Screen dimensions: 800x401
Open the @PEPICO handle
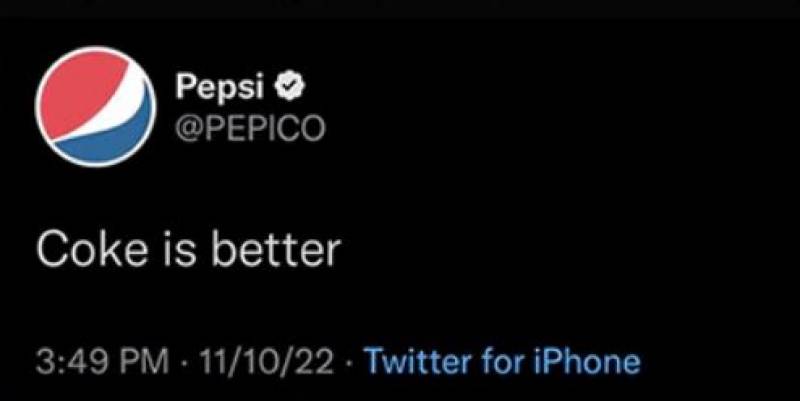point(250,127)
